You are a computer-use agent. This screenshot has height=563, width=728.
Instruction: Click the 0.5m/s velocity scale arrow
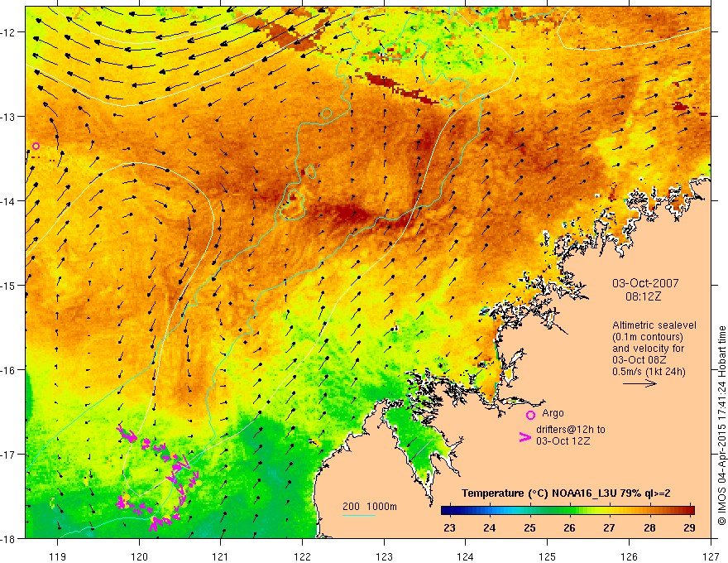pos(639,383)
